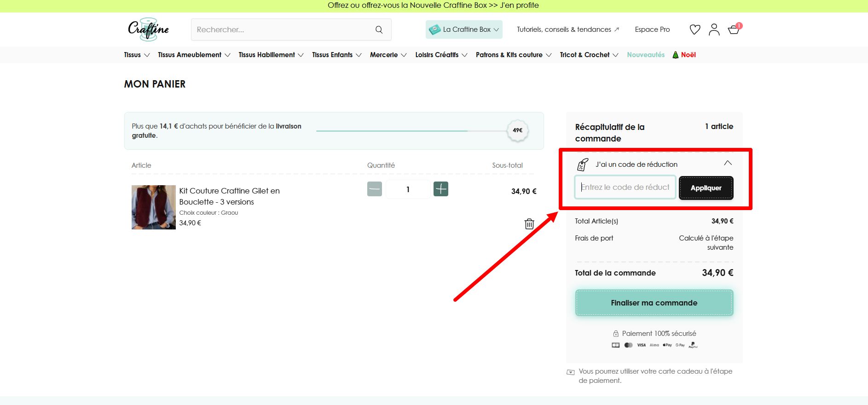The height and width of the screenshot is (405, 868).
Task: Click the top banner Craftine Box offer
Action: (x=433, y=6)
